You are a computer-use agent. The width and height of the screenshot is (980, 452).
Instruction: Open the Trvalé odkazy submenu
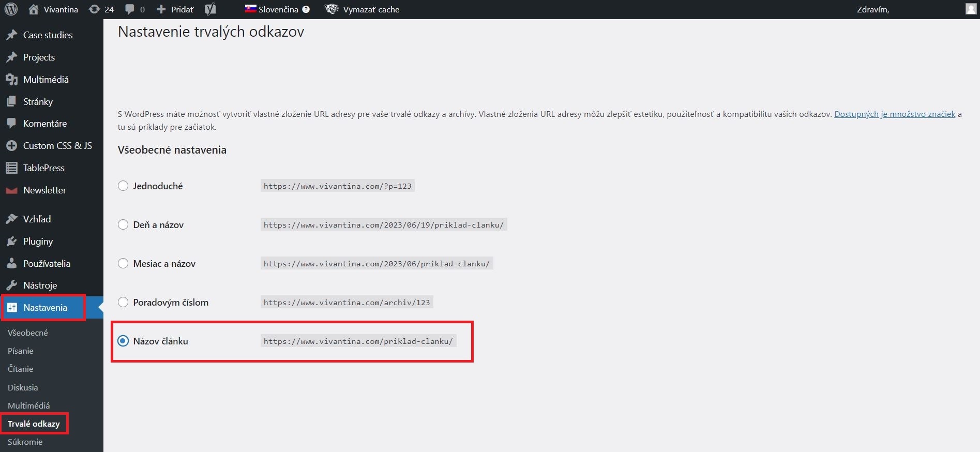click(x=34, y=424)
